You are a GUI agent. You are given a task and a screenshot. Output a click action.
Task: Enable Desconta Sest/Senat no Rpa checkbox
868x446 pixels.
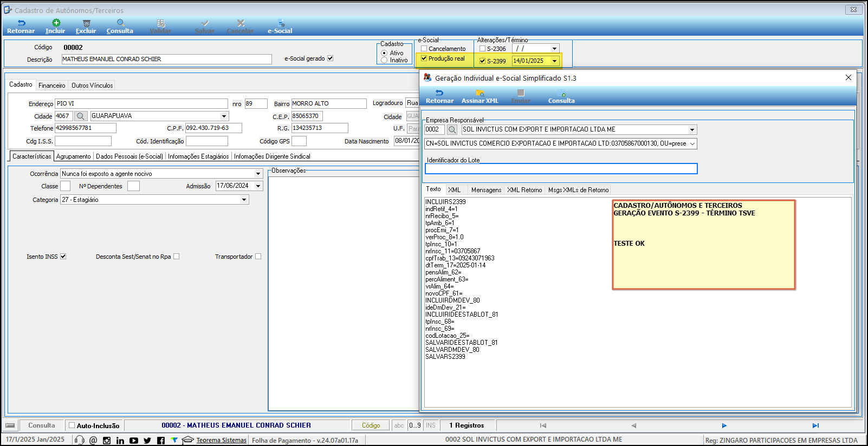click(x=176, y=257)
